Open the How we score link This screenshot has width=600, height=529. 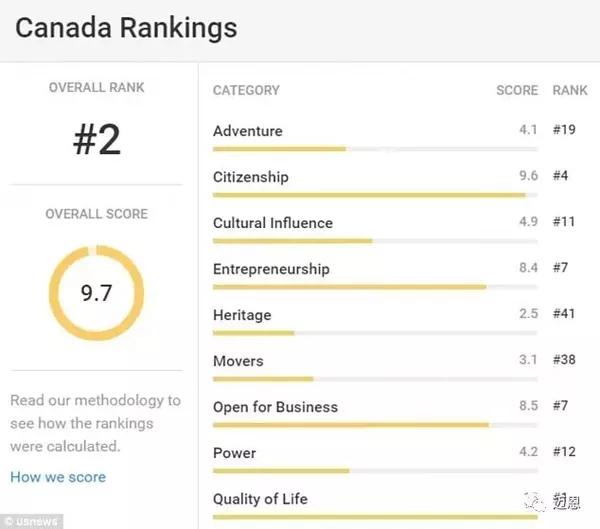[58, 477]
